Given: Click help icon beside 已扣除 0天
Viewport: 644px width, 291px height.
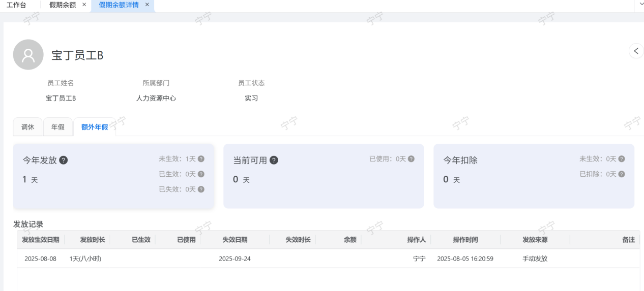Looking at the screenshot, I should point(621,174).
